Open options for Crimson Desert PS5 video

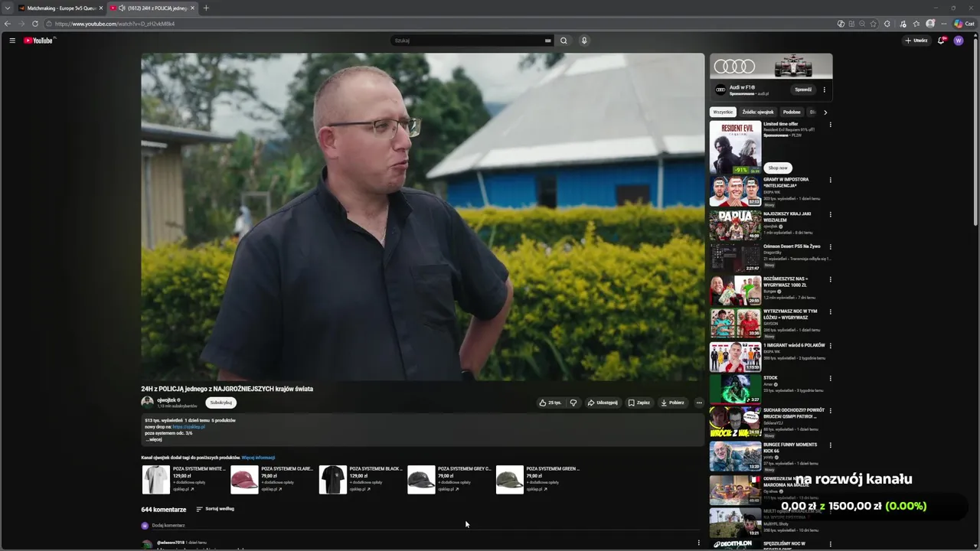pyautogui.click(x=830, y=247)
